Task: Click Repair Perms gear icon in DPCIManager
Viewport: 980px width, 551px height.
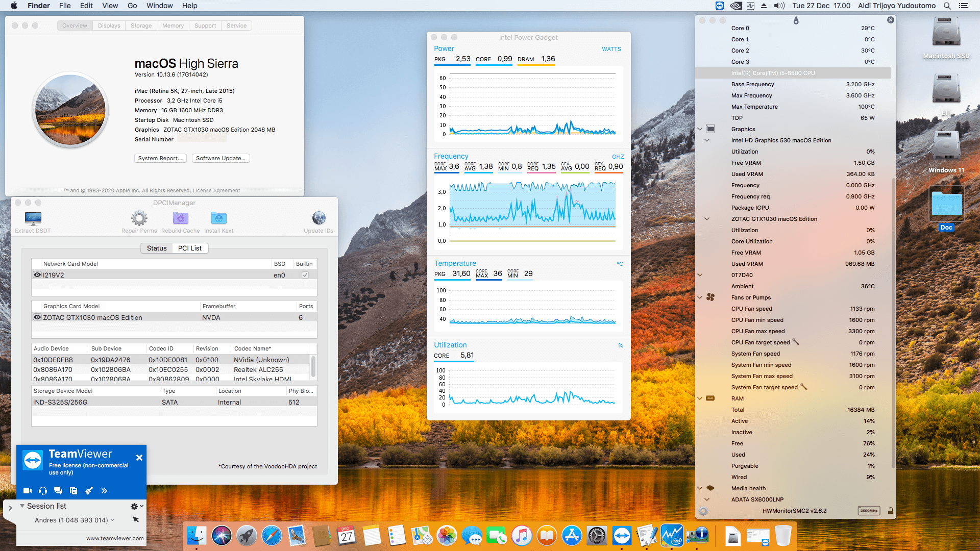Action: pos(139,218)
